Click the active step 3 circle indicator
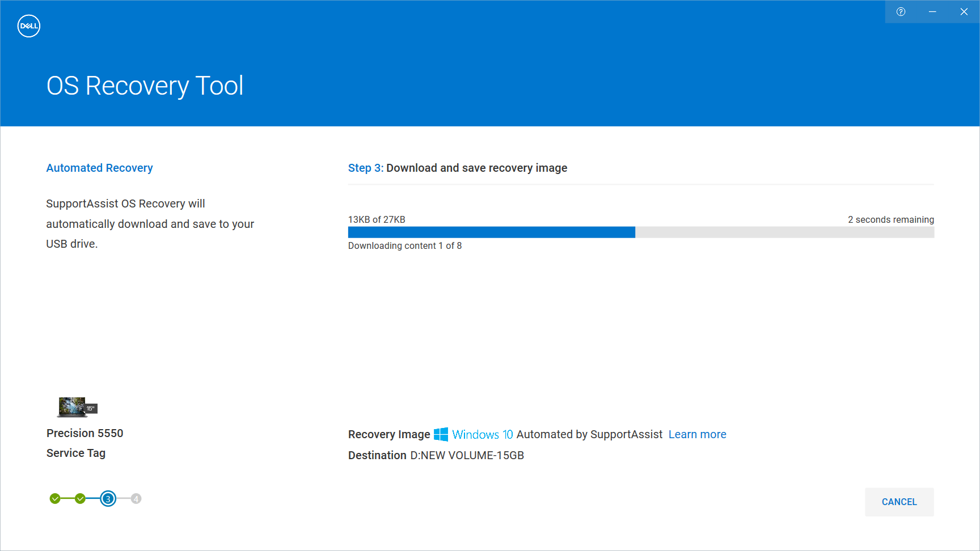 [108, 498]
